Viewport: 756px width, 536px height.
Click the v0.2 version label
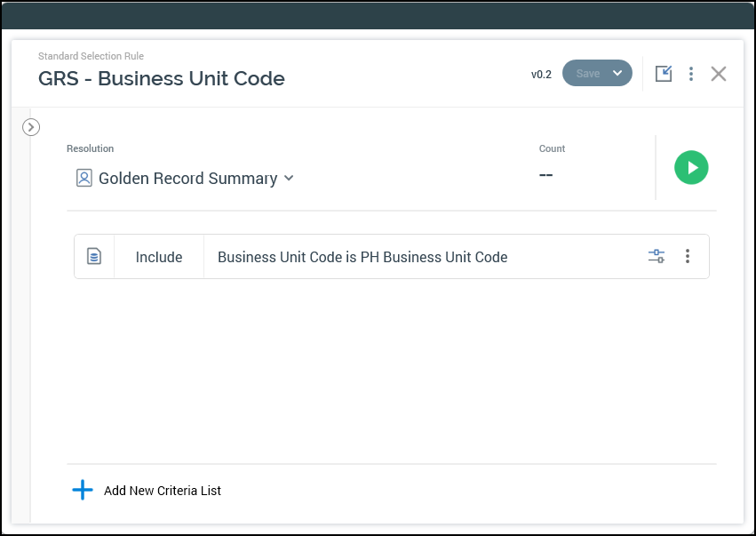541,75
